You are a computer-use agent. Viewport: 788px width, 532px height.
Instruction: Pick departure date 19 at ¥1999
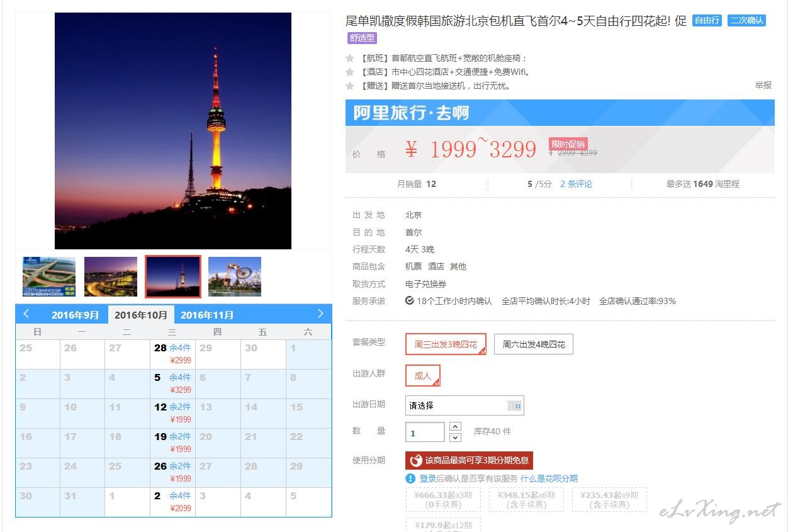pos(172,443)
